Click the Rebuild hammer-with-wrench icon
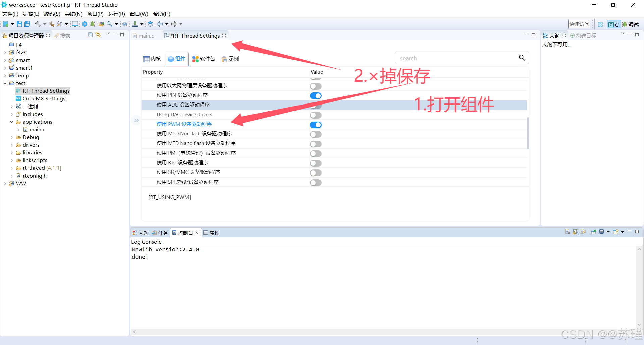 click(x=52, y=24)
